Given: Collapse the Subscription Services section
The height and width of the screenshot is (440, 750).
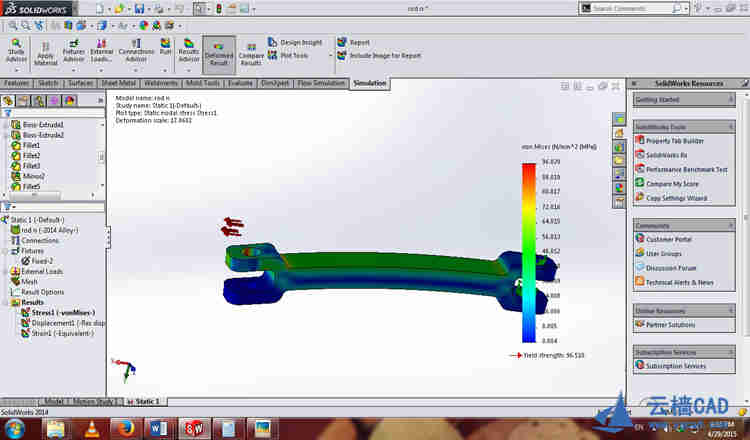Looking at the screenshot, I should pos(730,352).
